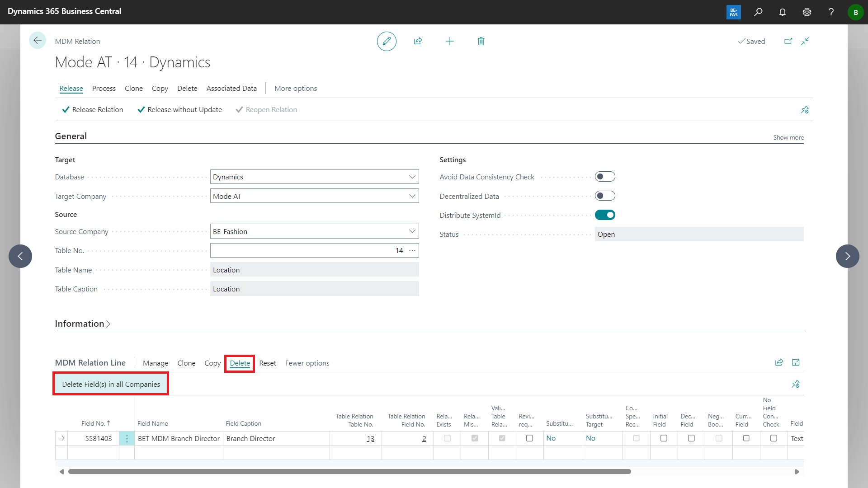The width and height of the screenshot is (868, 488).
Task: Click the Delete tab in lines menu
Action: (x=240, y=363)
